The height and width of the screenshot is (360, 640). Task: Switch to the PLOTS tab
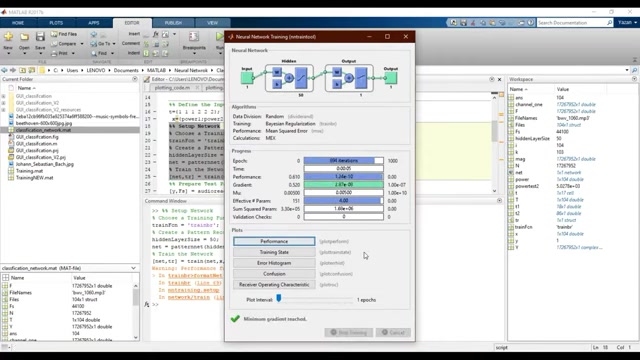click(56, 23)
